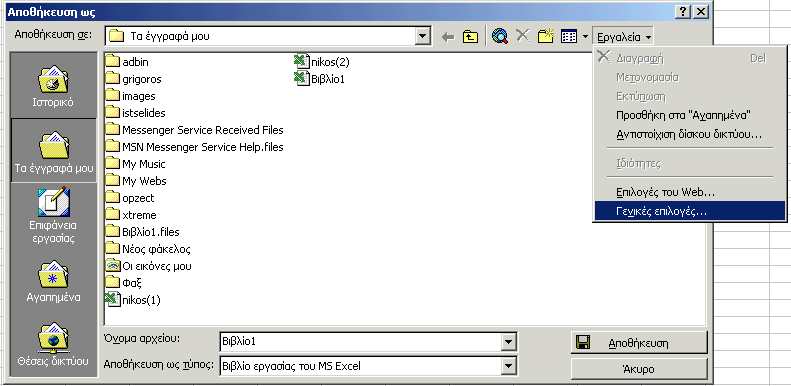The image size is (791, 386).
Task: Select the grigoros folder icon
Action: [x=112, y=79]
